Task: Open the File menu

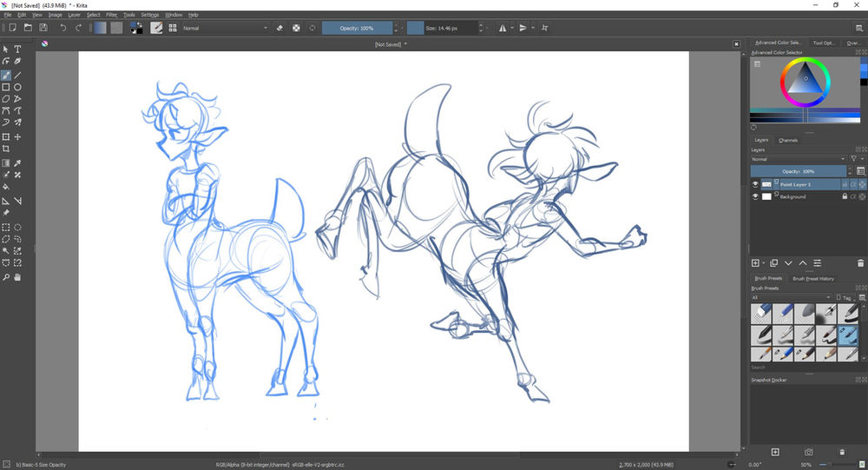Action: point(8,15)
